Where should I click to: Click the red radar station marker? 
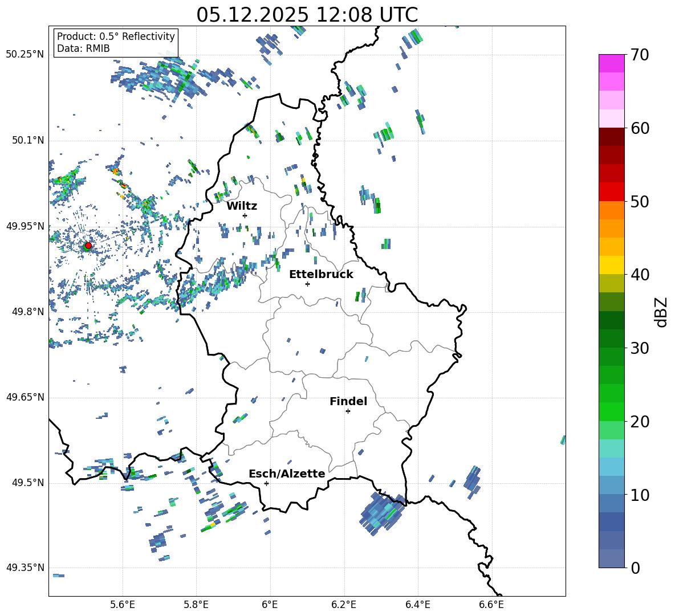[88, 246]
